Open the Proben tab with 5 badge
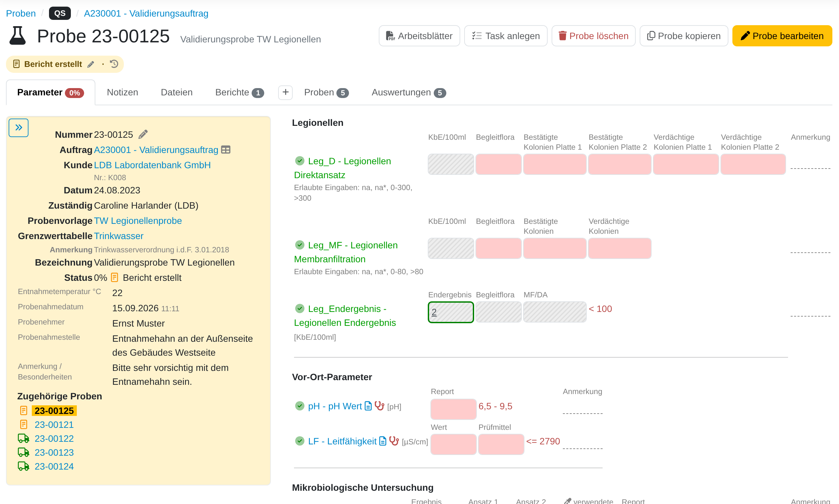Screen dimensions: 839x504 tap(326, 92)
